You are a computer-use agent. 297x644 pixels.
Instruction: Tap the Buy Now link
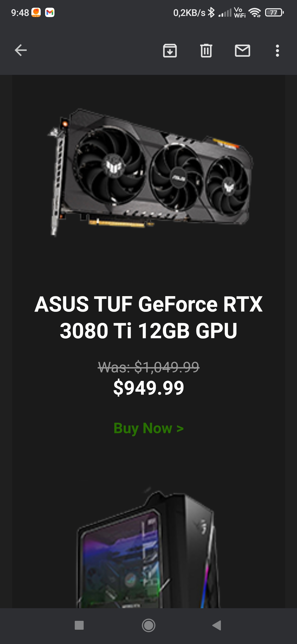tap(148, 428)
